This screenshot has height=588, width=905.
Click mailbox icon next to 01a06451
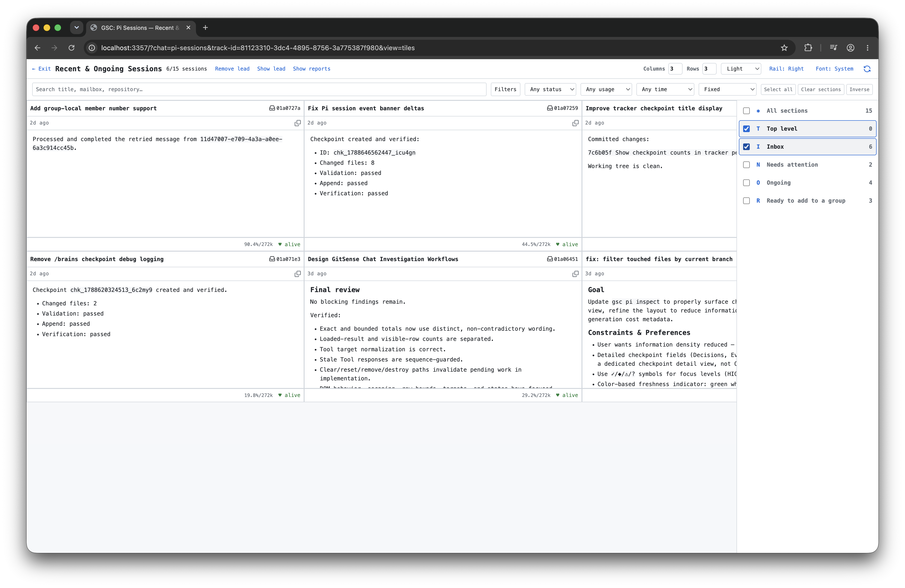[550, 259]
